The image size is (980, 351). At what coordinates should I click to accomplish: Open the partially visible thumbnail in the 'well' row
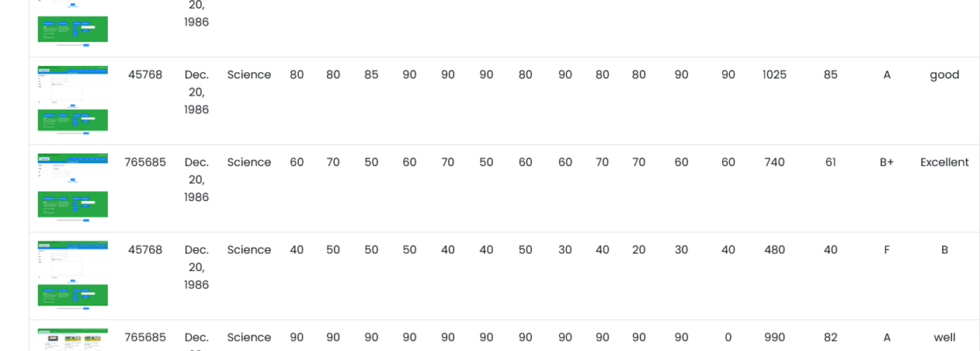tap(73, 340)
